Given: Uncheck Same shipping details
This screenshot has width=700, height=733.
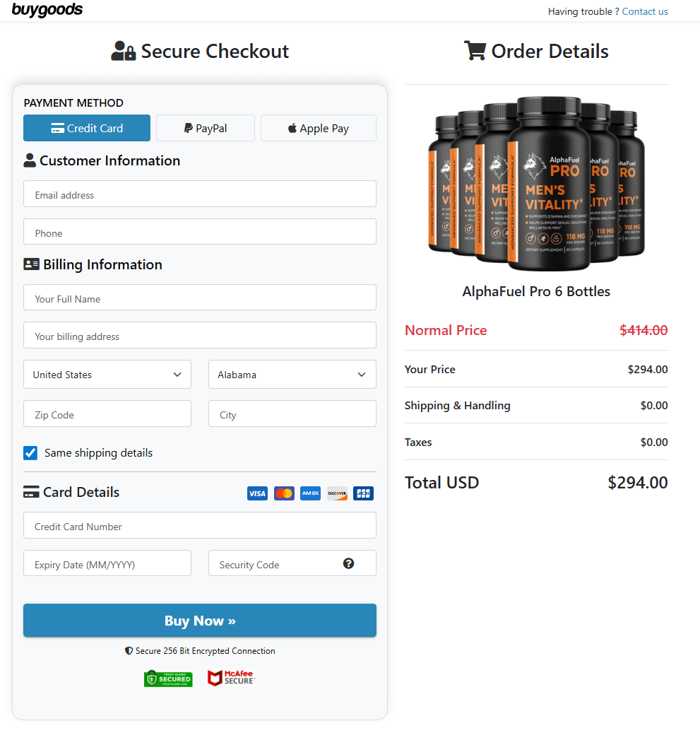Looking at the screenshot, I should (30, 453).
